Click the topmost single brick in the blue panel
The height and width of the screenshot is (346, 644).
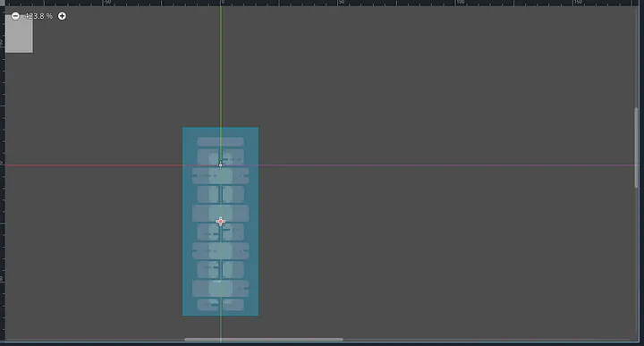click(221, 142)
